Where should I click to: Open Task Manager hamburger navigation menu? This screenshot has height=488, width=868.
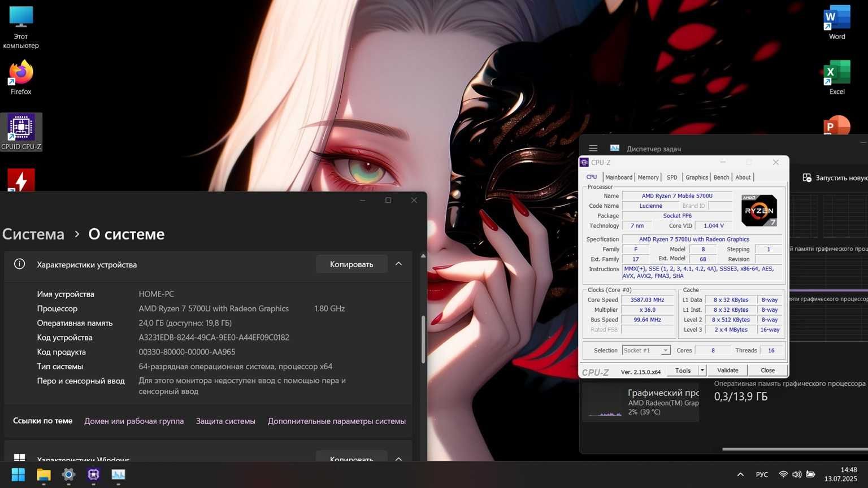(593, 149)
